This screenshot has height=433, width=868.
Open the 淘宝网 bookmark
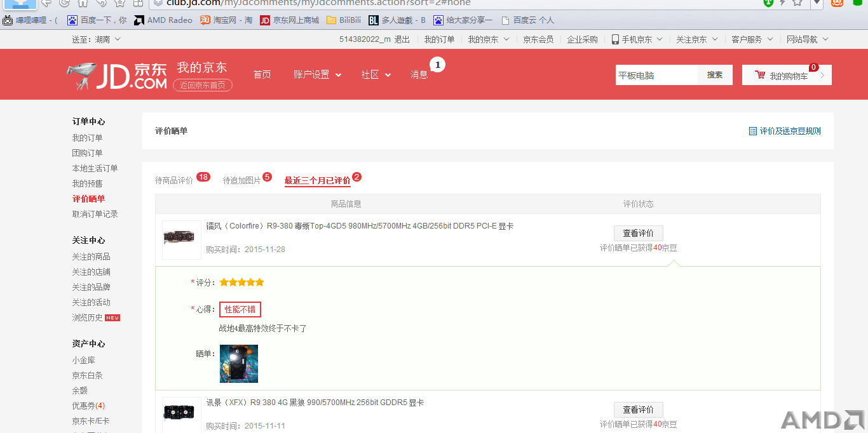(227, 20)
